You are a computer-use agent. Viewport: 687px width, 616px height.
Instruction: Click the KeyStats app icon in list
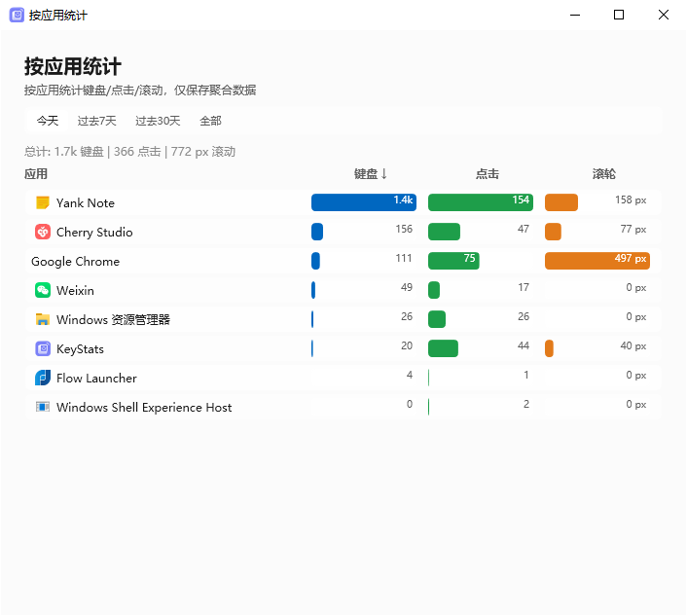tap(43, 348)
